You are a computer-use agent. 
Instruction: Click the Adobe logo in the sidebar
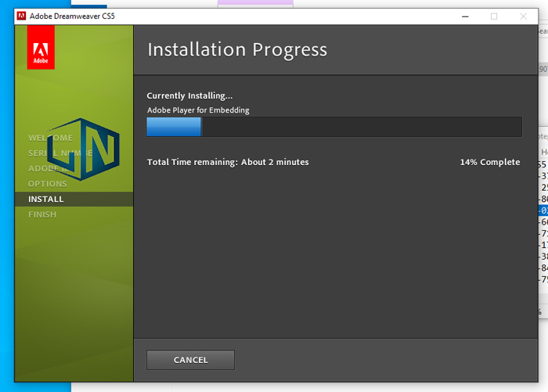pos(41,47)
